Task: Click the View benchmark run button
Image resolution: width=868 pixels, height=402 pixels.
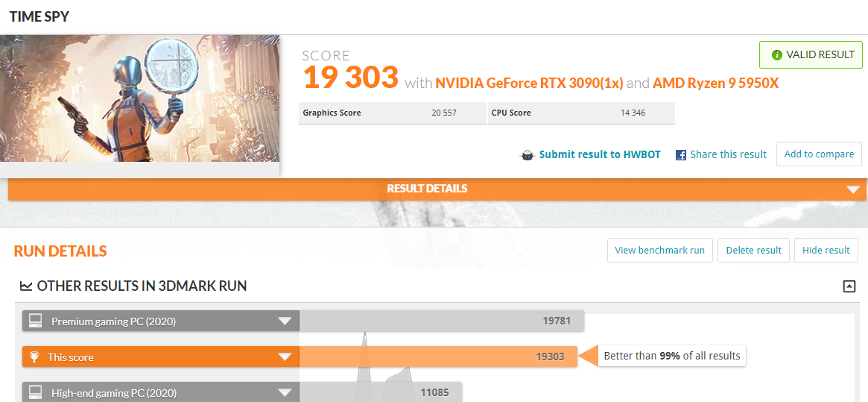Action: click(659, 250)
